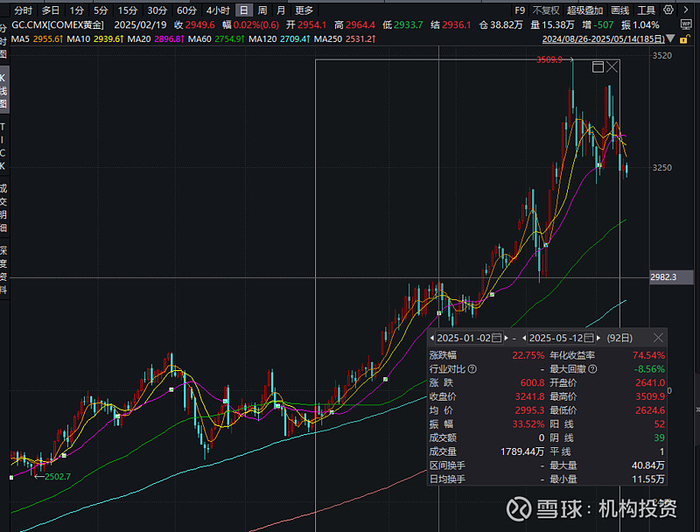This screenshot has height=532, width=700.
Task: Click the low price marker 2502.7
Action: pos(57,477)
